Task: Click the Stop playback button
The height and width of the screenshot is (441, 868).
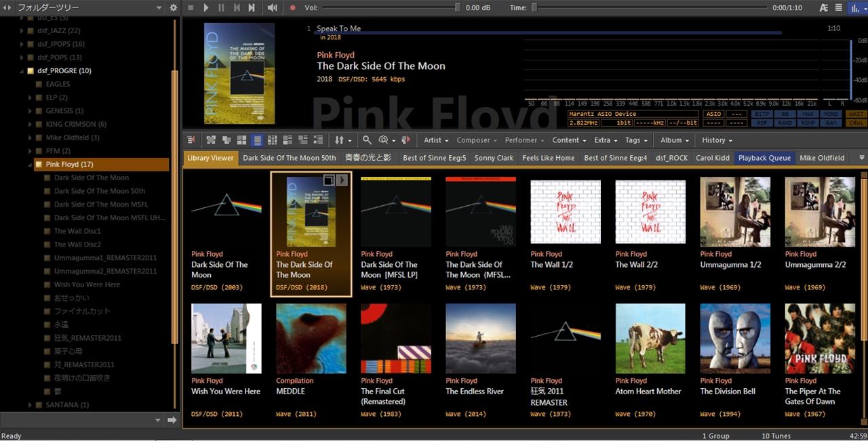Action: (x=191, y=7)
